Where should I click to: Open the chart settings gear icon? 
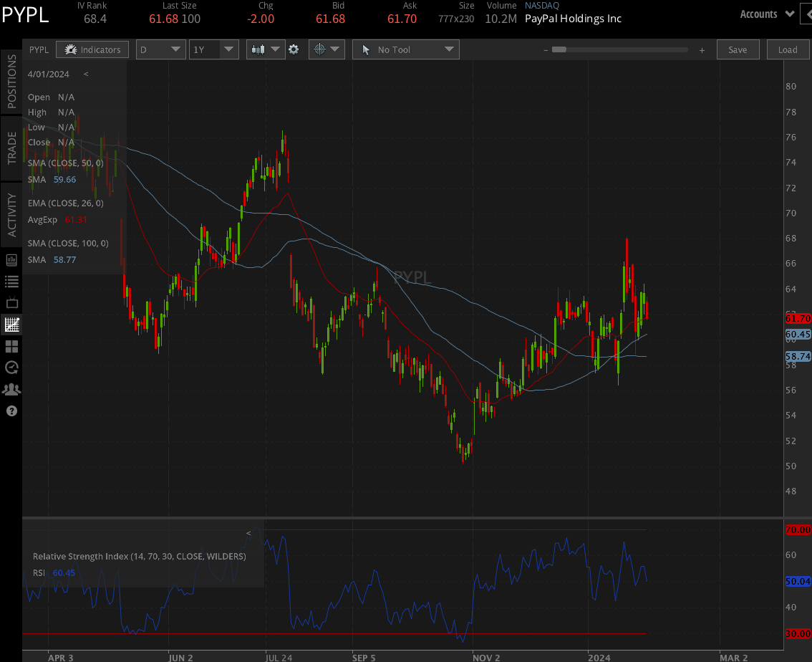(x=294, y=49)
